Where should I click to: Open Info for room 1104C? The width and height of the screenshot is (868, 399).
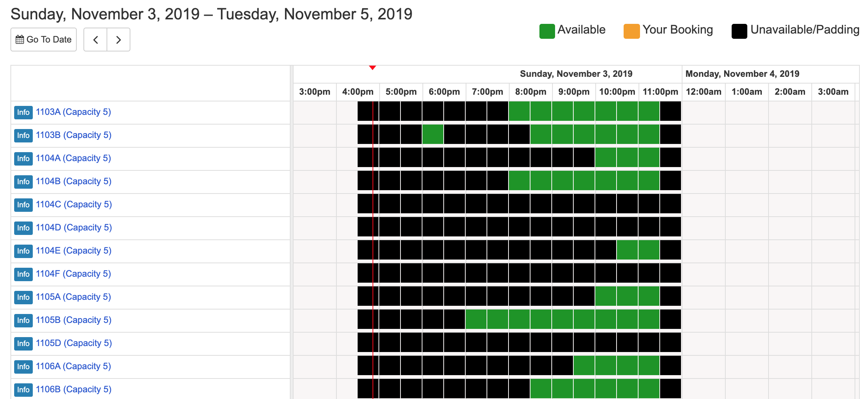point(23,205)
